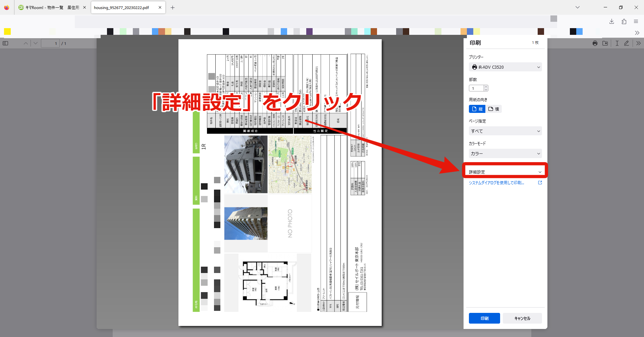Increase copies with the up stepper
Image resolution: width=644 pixels, height=337 pixels.
[486, 87]
